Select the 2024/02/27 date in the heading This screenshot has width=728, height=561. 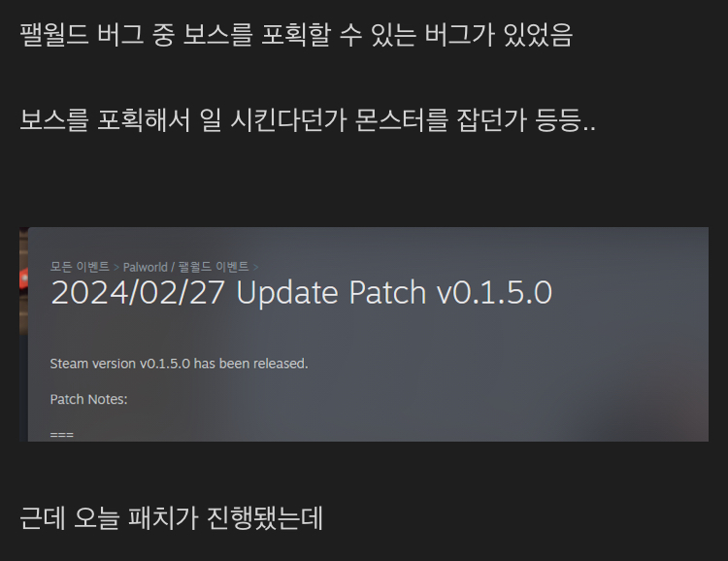point(138,293)
